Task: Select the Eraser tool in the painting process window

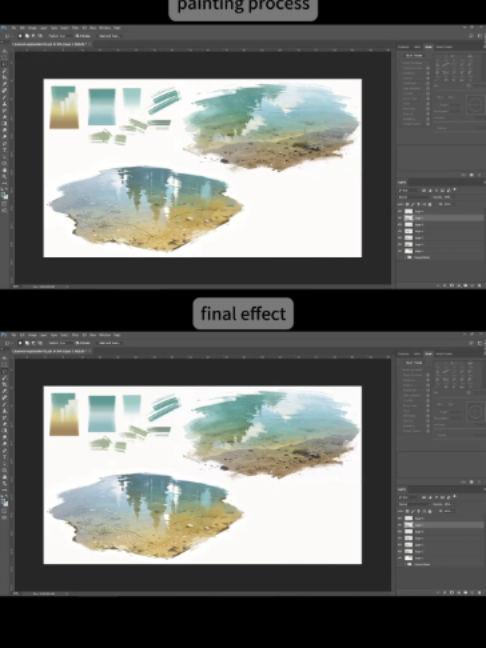Action: (5, 117)
